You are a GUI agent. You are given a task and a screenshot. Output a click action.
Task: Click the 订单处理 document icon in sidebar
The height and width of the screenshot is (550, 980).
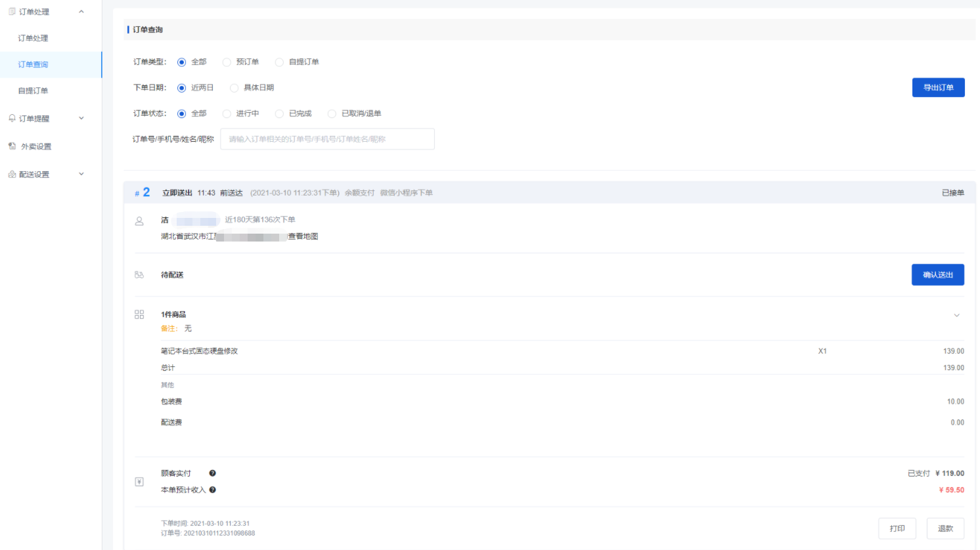(12, 12)
